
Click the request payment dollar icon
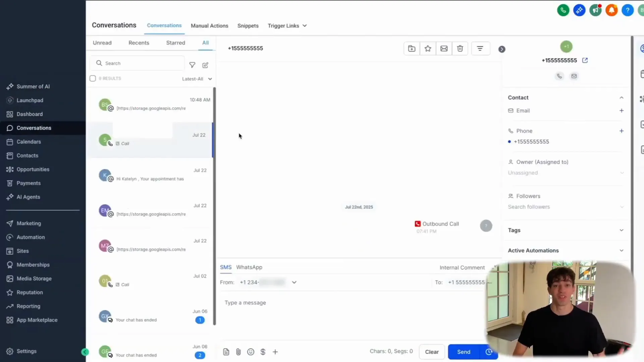pos(263,352)
